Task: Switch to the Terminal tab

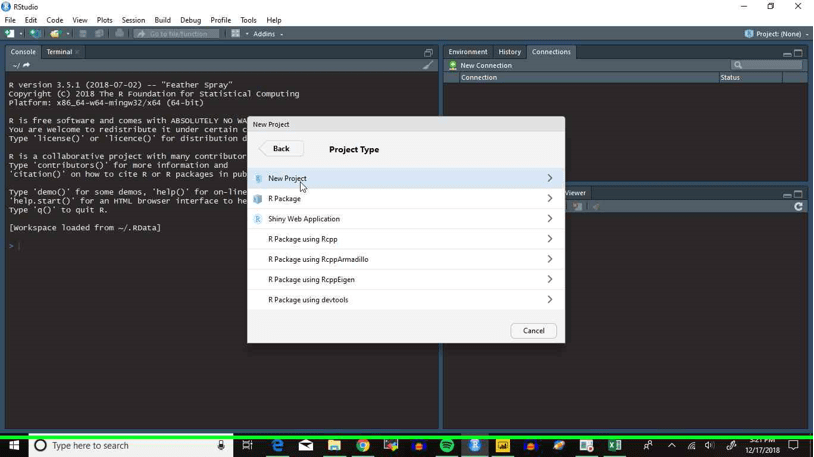Action: (x=59, y=52)
